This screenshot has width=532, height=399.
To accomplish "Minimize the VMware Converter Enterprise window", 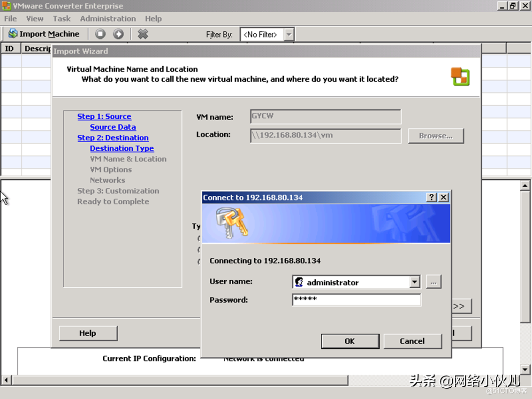I will (x=502, y=6).
